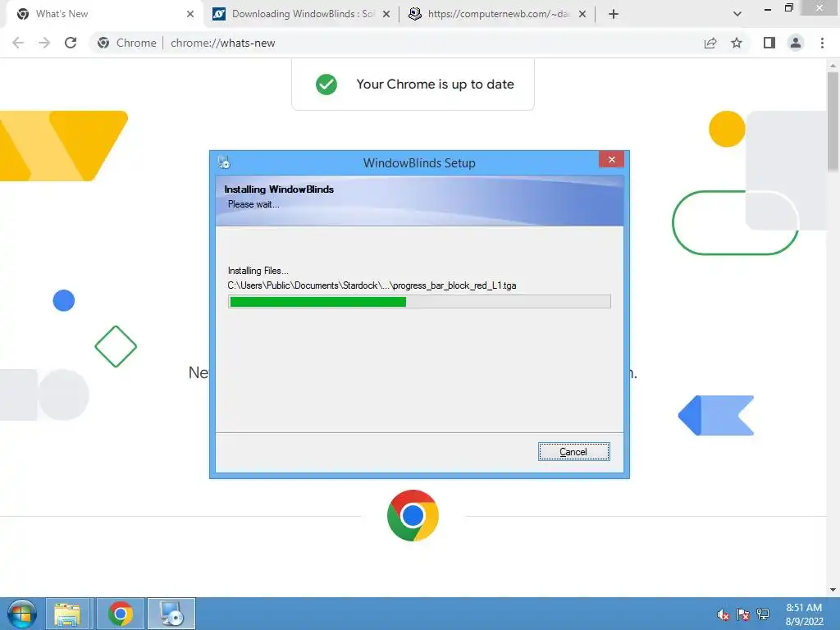
Task: Open a new Chrome tab
Action: pos(614,14)
